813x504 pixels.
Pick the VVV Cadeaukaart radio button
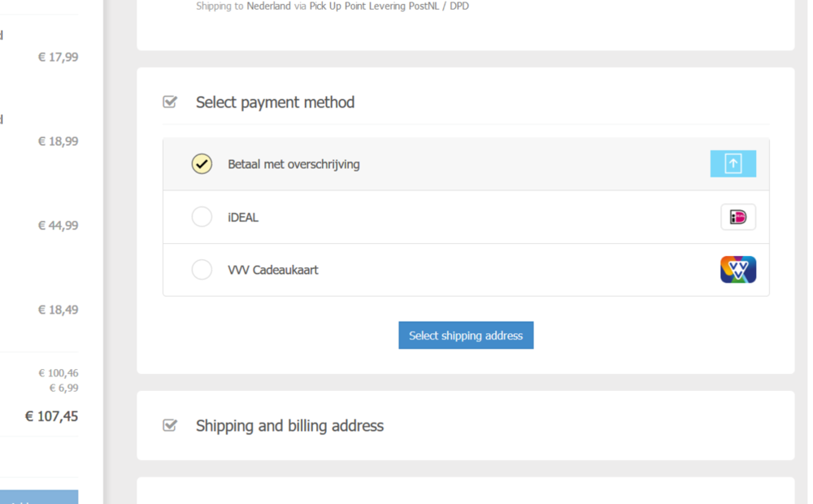coord(202,270)
